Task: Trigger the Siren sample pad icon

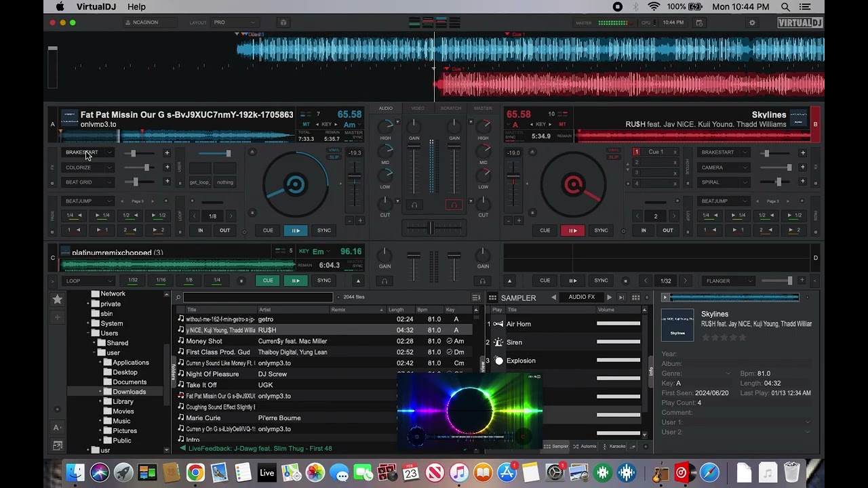Action: 498,342
